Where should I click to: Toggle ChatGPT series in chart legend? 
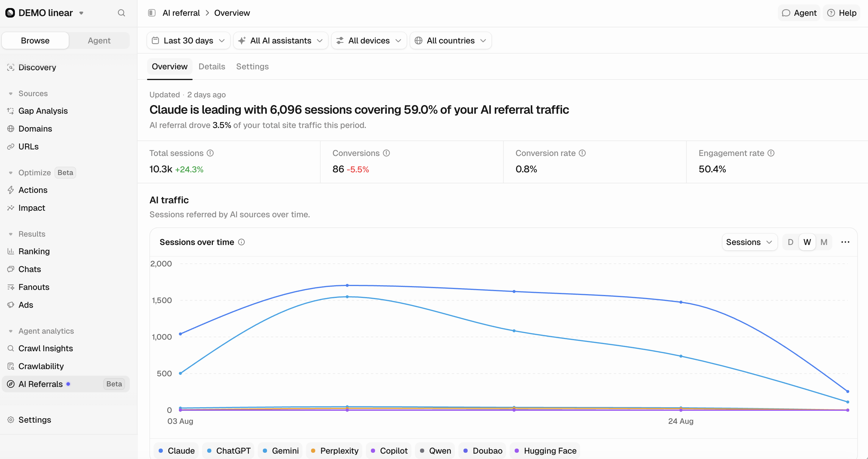point(228,451)
